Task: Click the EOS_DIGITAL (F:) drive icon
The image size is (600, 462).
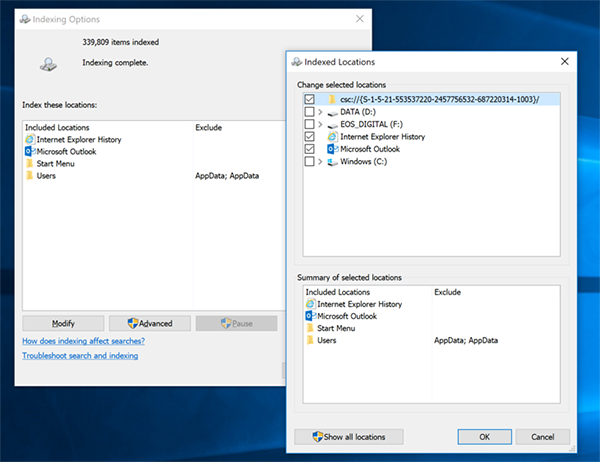Action: click(333, 125)
